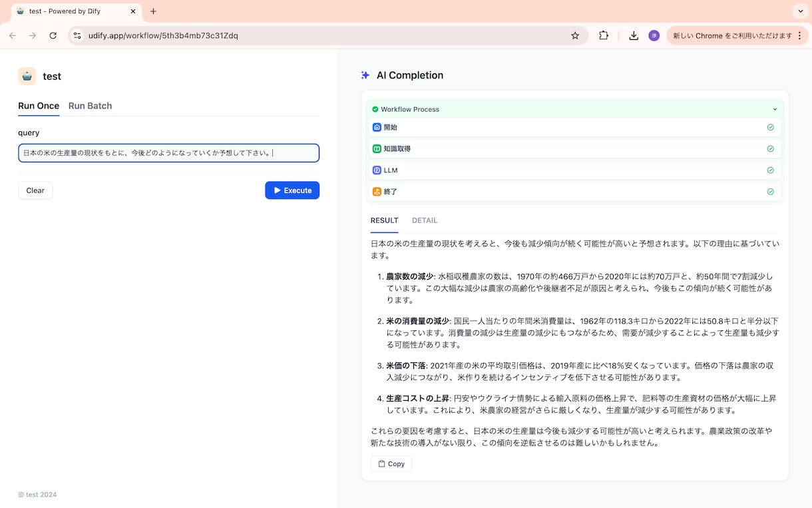
Task: Expand the 開始 workflow step
Action: point(575,127)
